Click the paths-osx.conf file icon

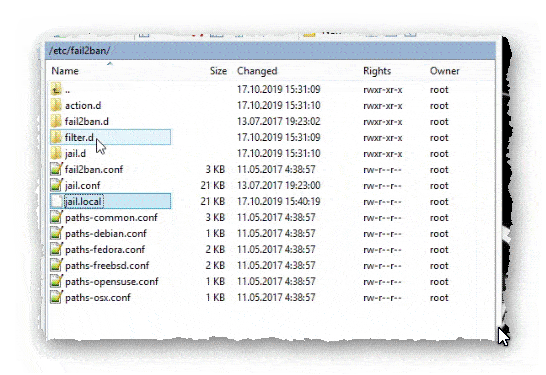point(56,297)
